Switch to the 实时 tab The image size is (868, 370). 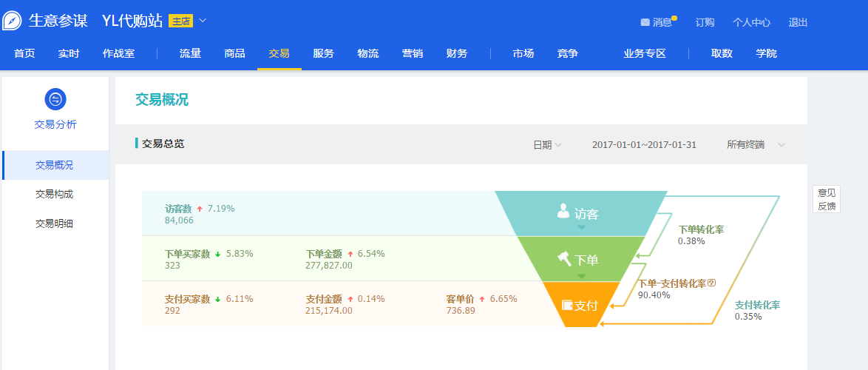point(69,54)
